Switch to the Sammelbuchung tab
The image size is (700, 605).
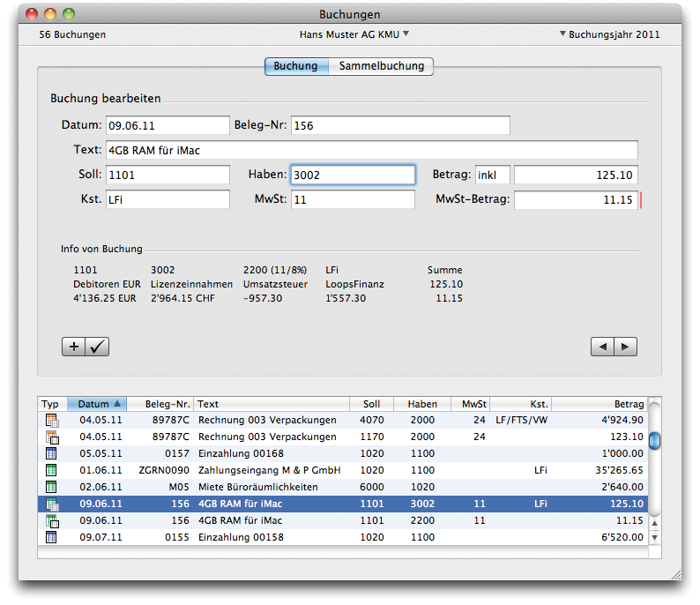382,66
